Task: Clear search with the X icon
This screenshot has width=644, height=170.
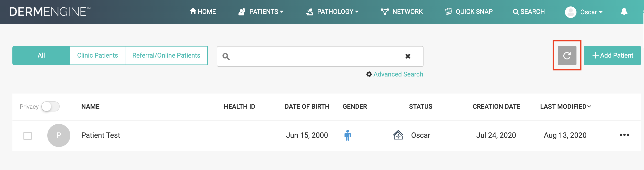Action: click(407, 56)
